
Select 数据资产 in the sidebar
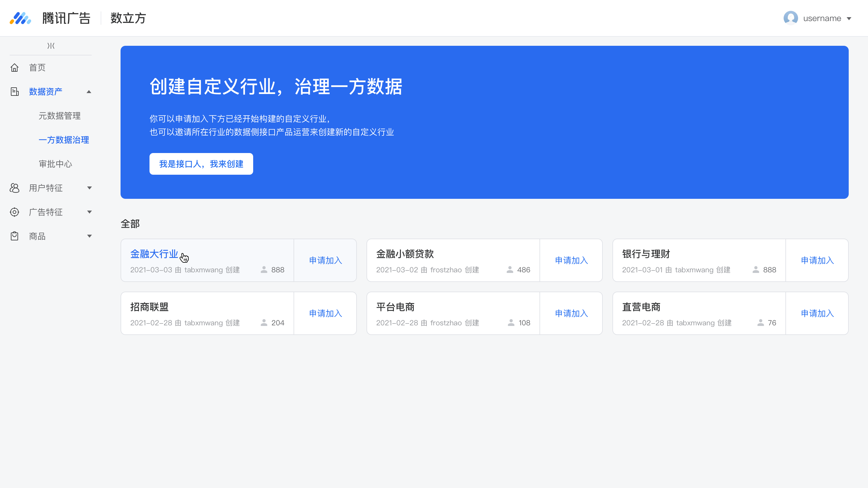pos(46,92)
